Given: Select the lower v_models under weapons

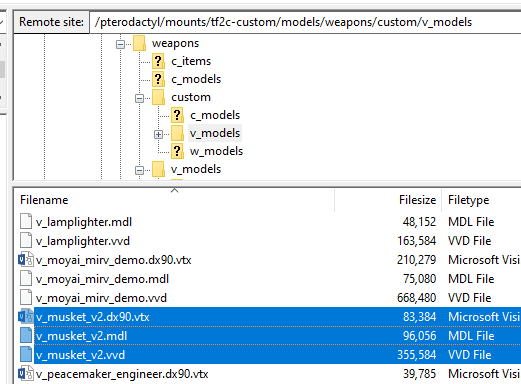Looking at the screenshot, I should click(x=196, y=169).
